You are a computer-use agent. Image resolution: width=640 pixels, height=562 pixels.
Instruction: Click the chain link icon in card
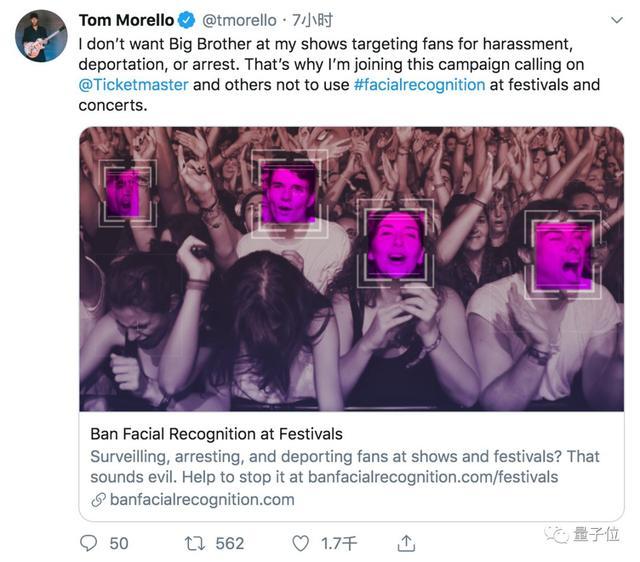coord(98,499)
